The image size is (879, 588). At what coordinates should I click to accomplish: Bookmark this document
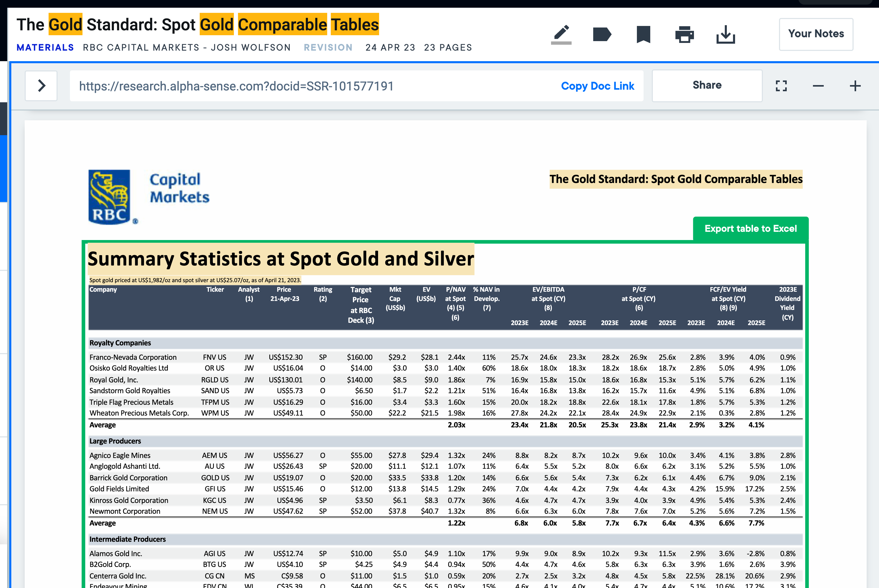[644, 34]
